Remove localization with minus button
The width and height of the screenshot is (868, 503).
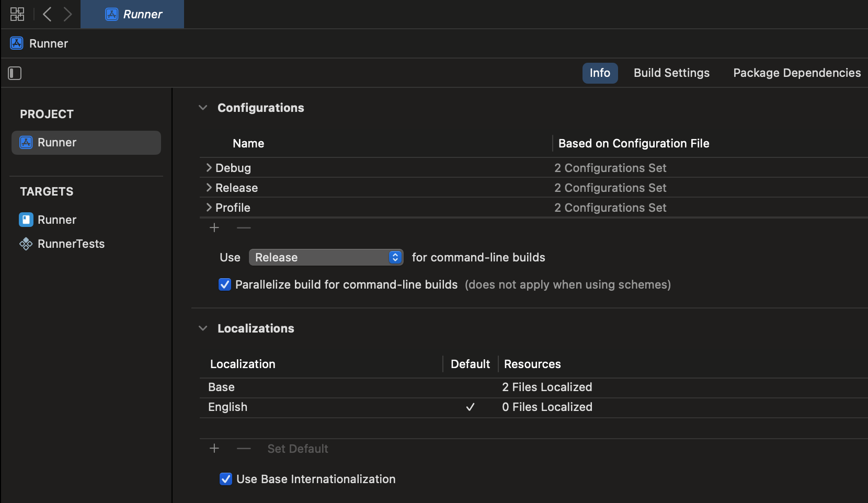tap(244, 449)
